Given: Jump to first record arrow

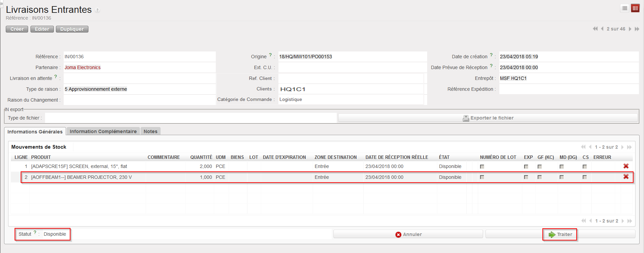Looking at the screenshot, I should click(595, 29).
